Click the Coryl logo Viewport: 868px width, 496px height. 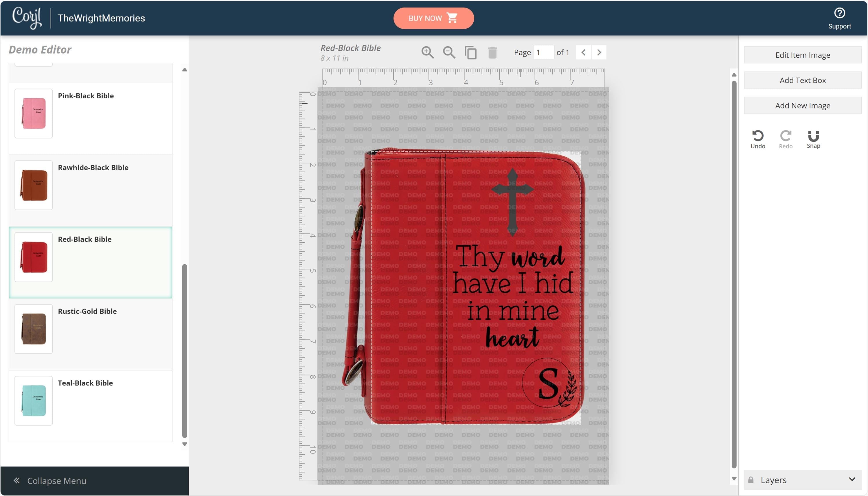pyautogui.click(x=27, y=18)
